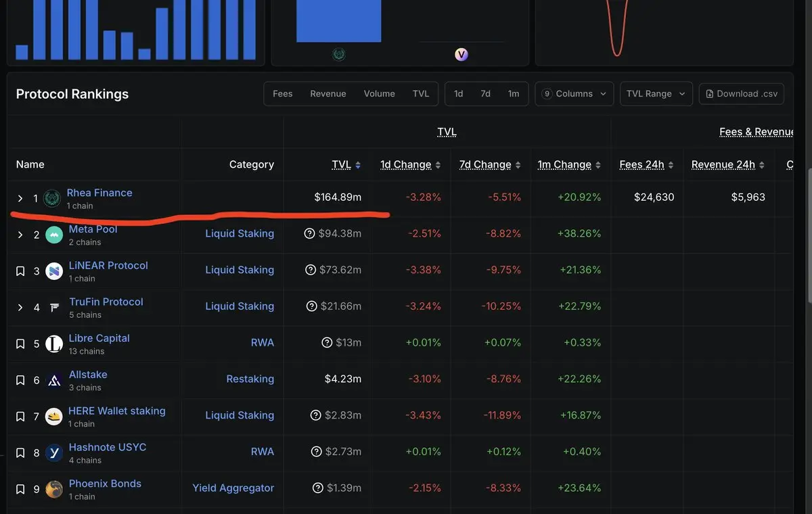Click the Phoenix Bonds logo icon
The height and width of the screenshot is (514, 812).
pos(54,489)
